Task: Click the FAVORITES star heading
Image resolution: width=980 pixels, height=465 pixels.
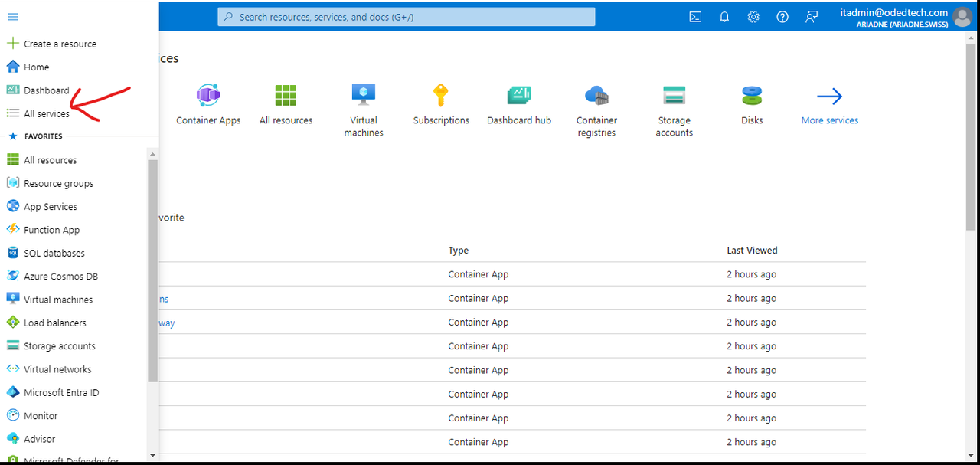Action: click(x=35, y=136)
